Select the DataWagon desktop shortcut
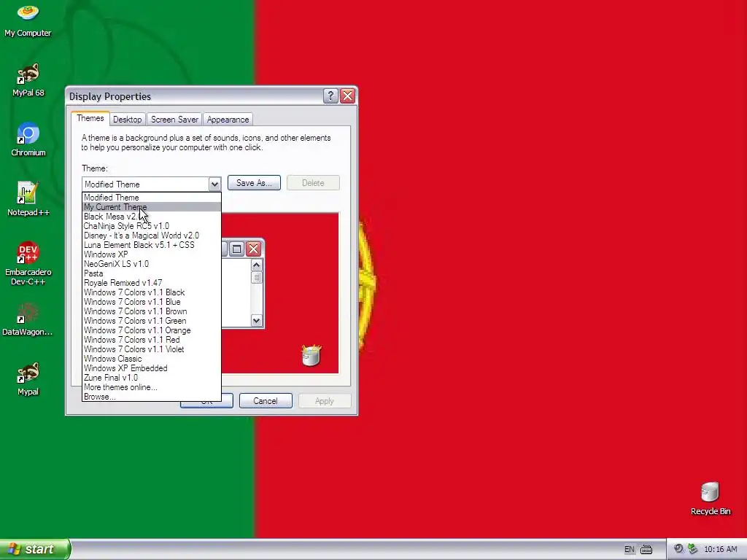Viewport: 747px width, 560px height. 28,319
